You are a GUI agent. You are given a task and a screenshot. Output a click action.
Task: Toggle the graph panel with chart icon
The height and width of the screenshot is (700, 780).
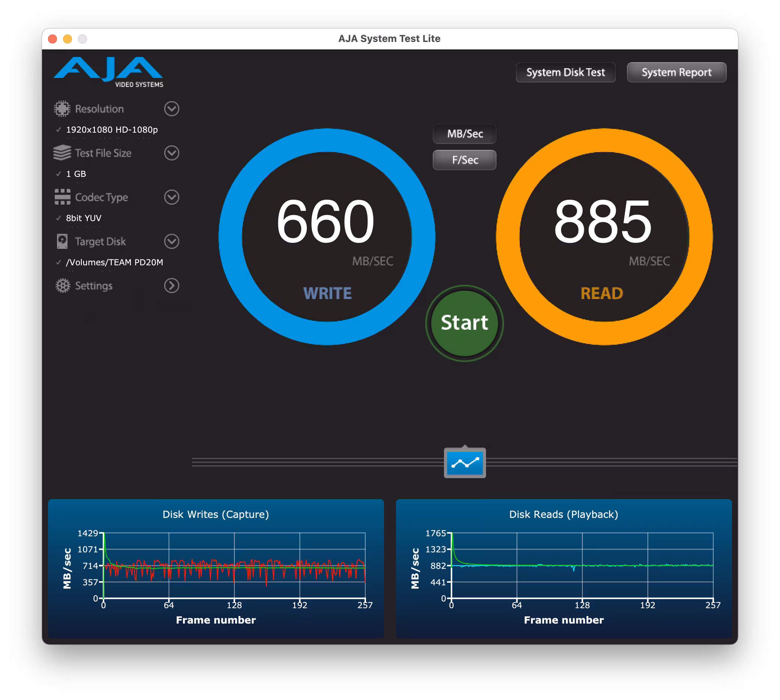pos(465,463)
